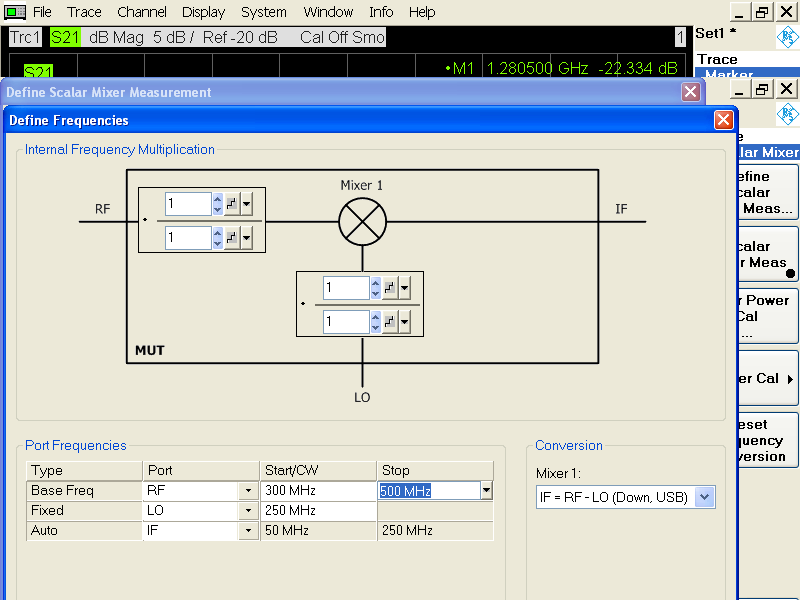The width and height of the screenshot is (800, 600).
Task: Click the application icon in menu bar
Action: point(14,12)
